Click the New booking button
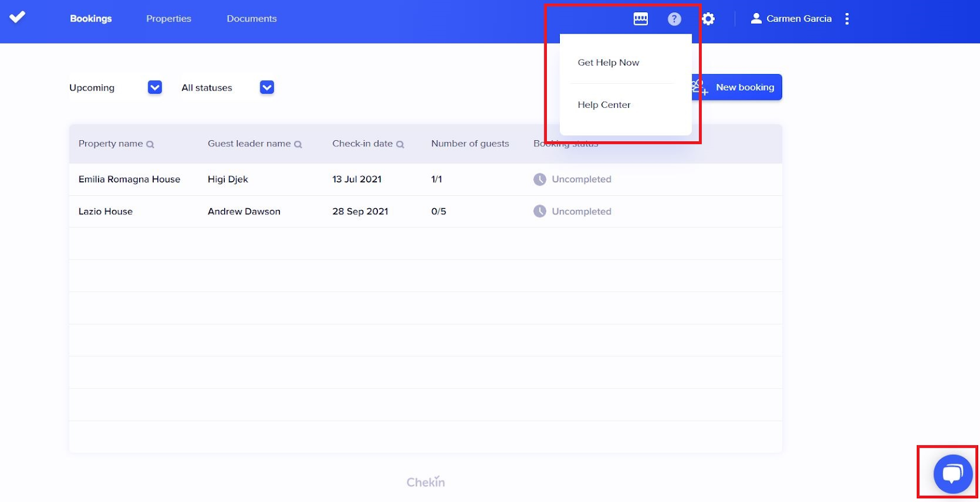The image size is (980, 502). pyautogui.click(x=744, y=88)
